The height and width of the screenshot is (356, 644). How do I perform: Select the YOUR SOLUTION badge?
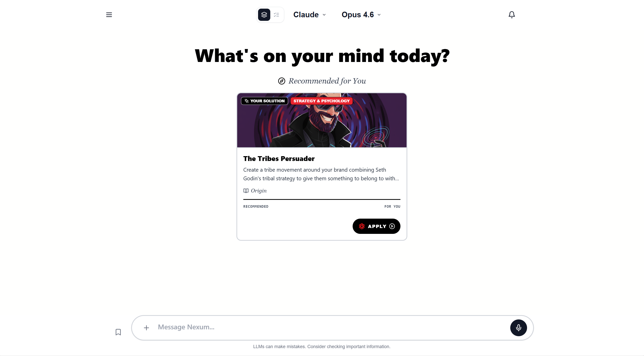[264, 101]
